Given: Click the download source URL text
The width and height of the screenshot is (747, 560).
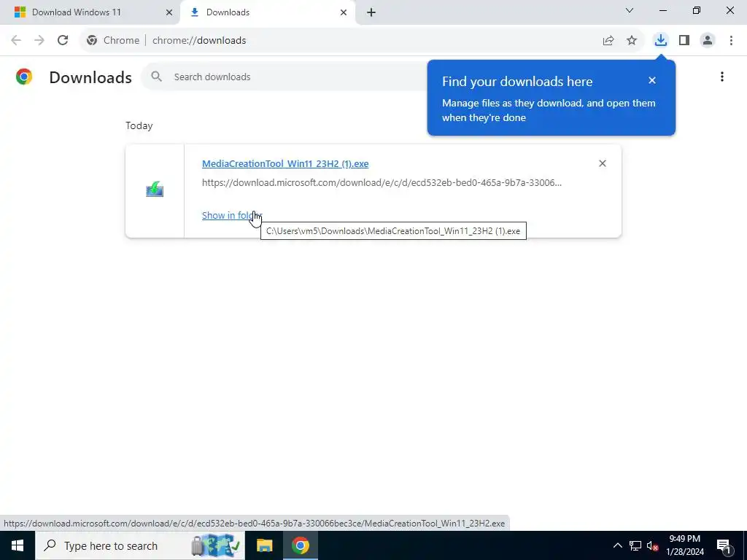Looking at the screenshot, I should tap(382, 182).
